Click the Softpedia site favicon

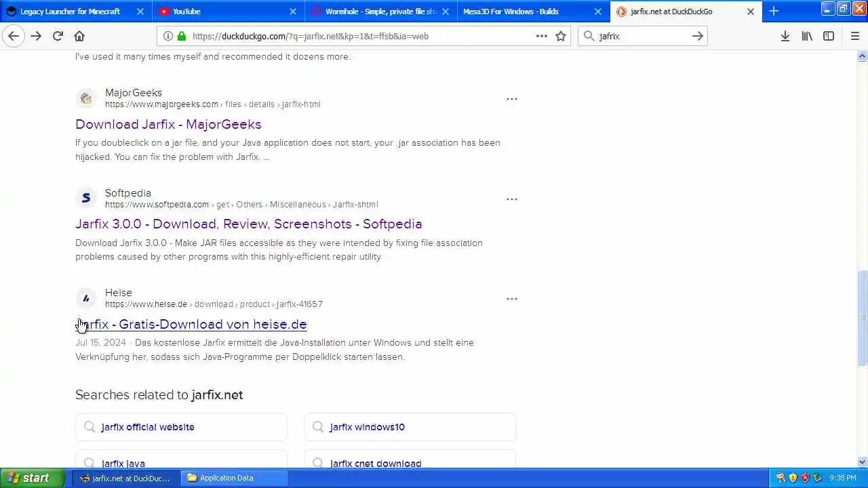86,199
